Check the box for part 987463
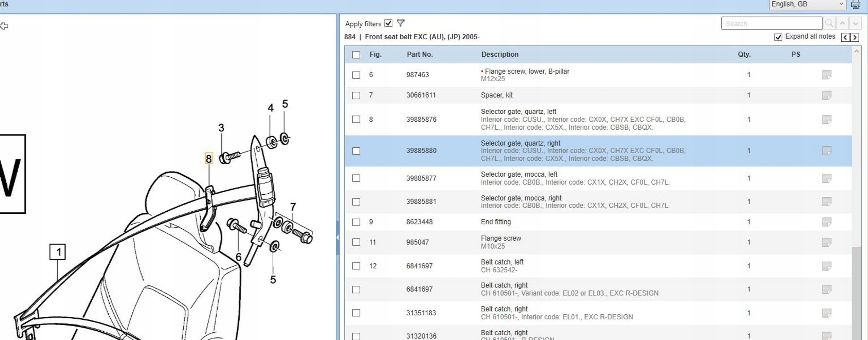Image resolution: width=868 pixels, height=340 pixels. [356, 75]
